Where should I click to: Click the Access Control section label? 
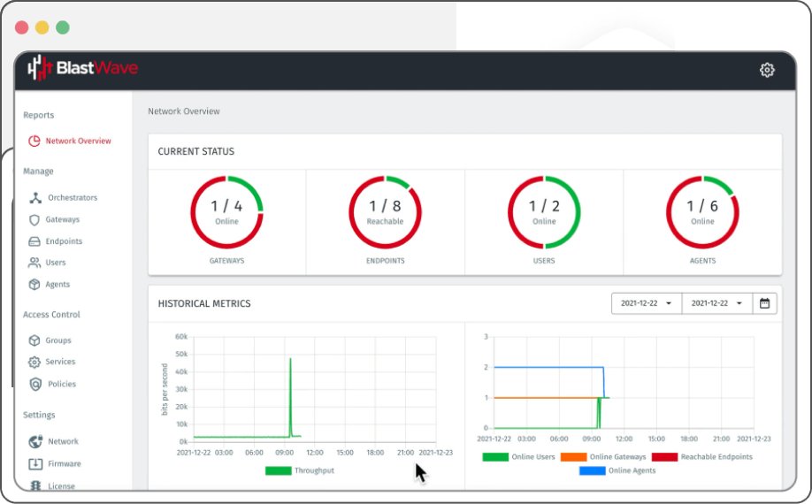pos(51,315)
